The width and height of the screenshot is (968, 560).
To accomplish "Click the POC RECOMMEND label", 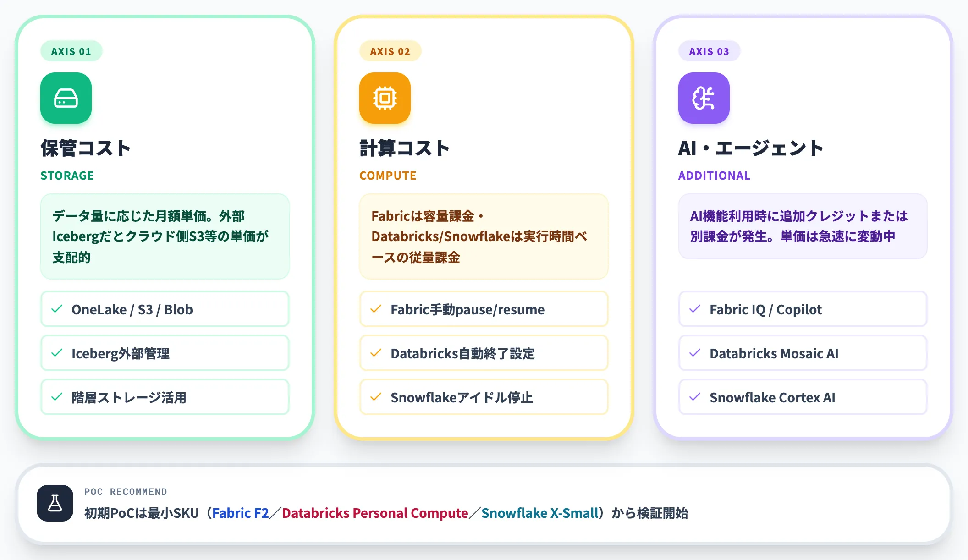I will [x=126, y=492].
